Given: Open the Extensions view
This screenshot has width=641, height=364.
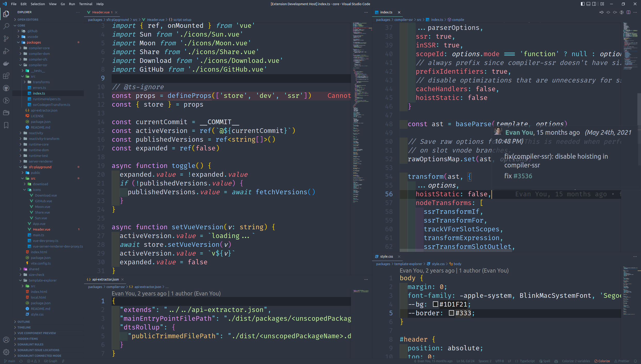Looking at the screenshot, I should 6,76.
